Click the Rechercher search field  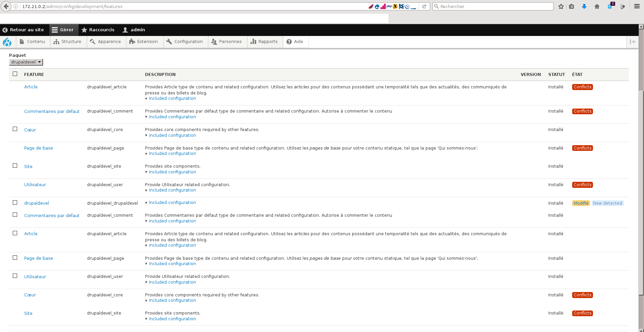[x=493, y=6]
